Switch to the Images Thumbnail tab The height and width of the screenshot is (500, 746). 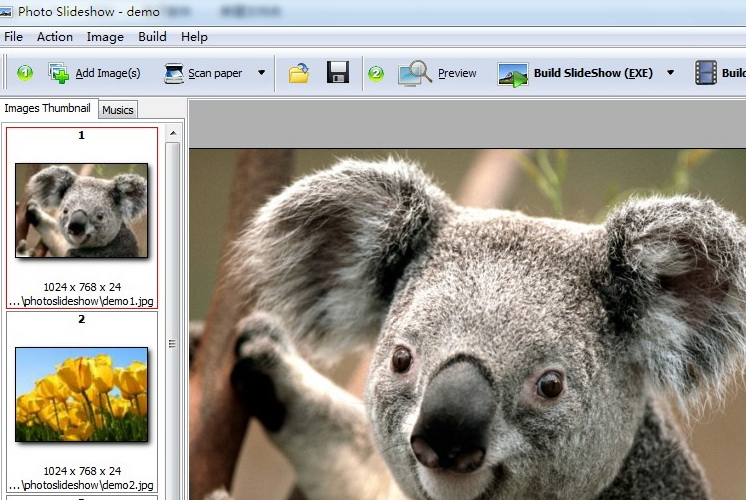(47, 108)
